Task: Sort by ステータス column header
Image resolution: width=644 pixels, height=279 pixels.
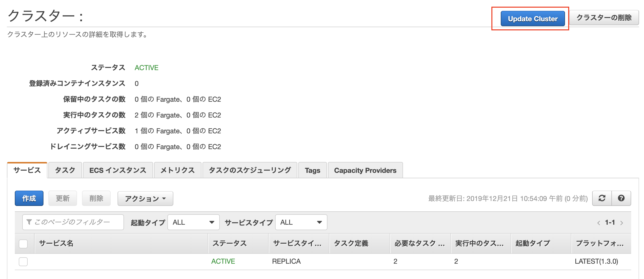Action: [238, 243]
